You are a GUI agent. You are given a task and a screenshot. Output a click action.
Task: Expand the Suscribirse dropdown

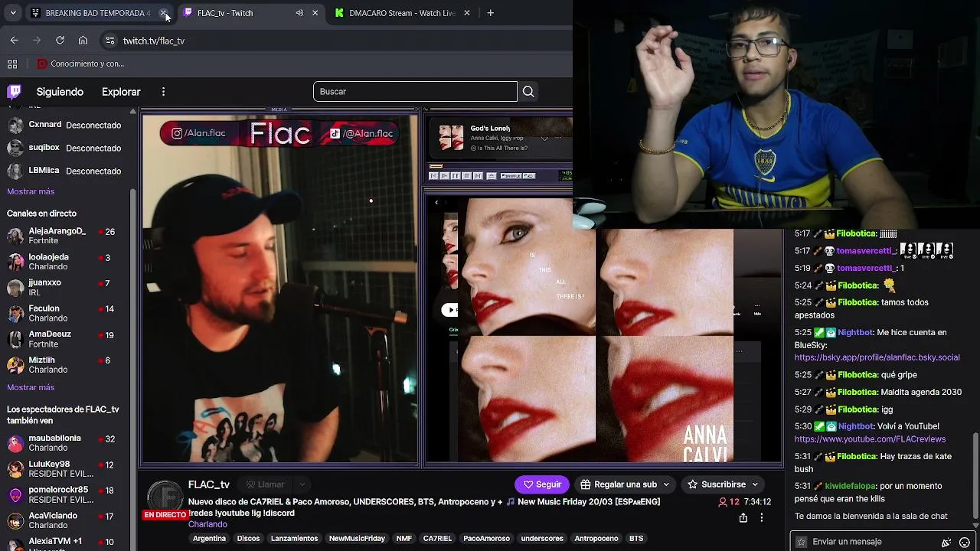[755, 484]
